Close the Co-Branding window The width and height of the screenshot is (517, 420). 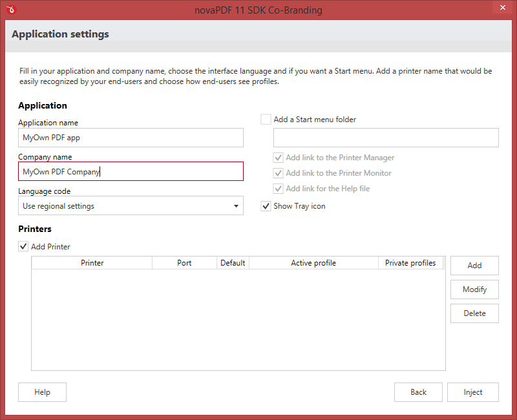coord(503,7)
